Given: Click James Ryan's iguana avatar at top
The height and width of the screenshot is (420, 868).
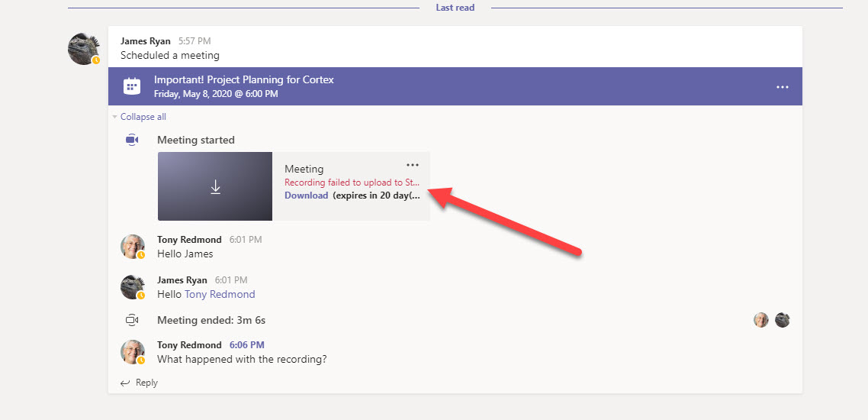Looking at the screenshot, I should tap(84, 49).
